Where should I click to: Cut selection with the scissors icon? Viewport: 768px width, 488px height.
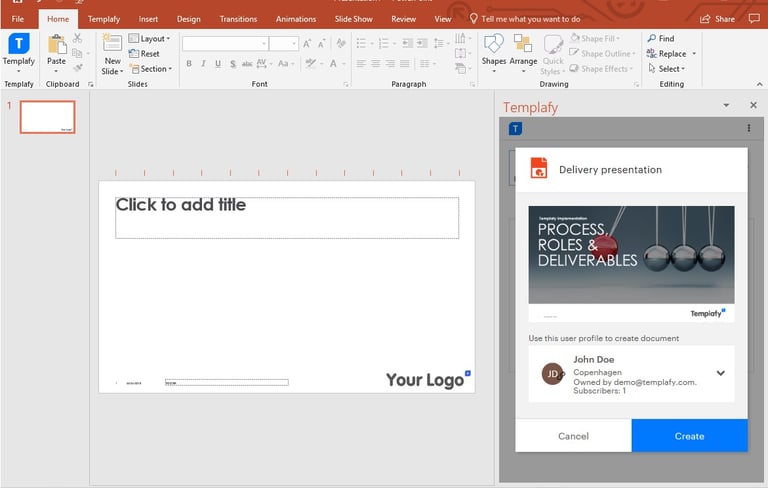coord(77,38)
